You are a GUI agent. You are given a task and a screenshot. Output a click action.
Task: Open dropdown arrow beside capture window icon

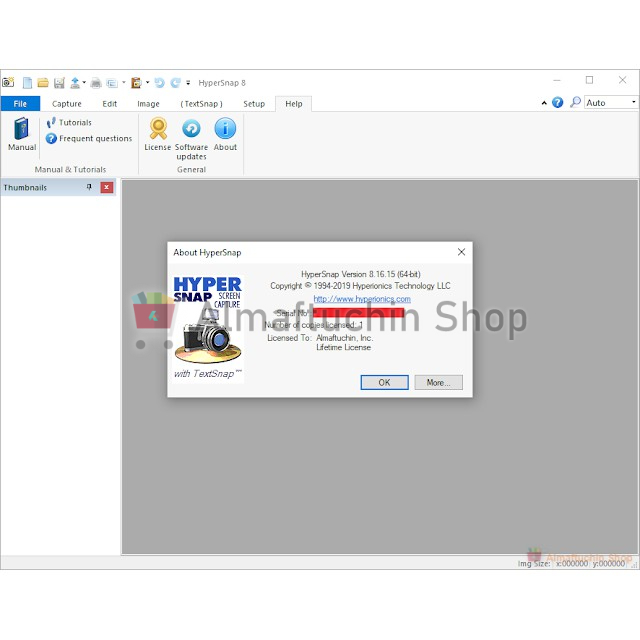[124, 82]
